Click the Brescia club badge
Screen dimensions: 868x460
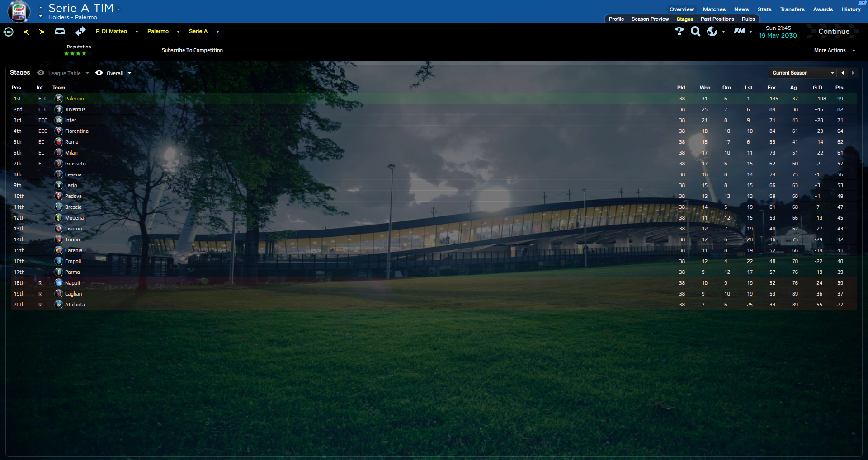59,207
